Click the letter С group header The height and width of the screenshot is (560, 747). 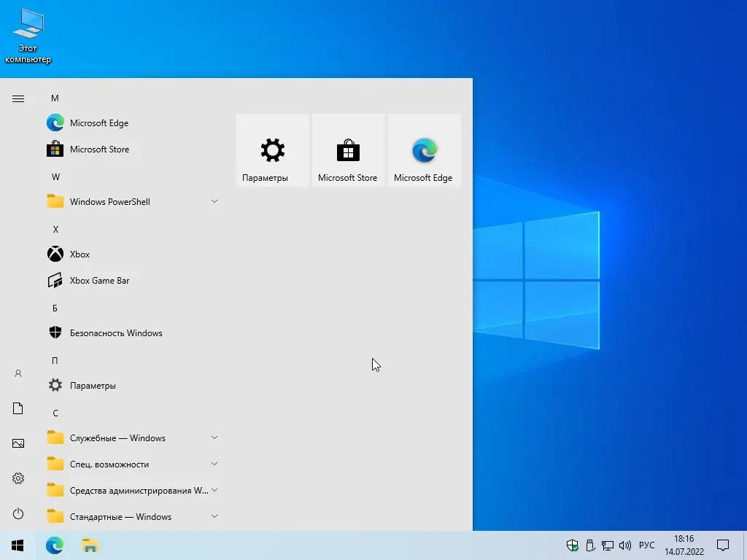point(55,413)
